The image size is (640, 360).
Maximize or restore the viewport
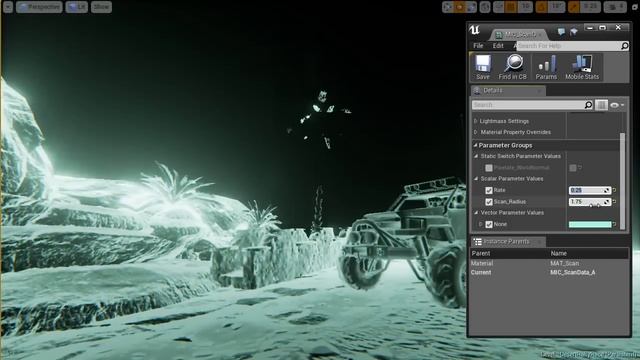(635, 7)
